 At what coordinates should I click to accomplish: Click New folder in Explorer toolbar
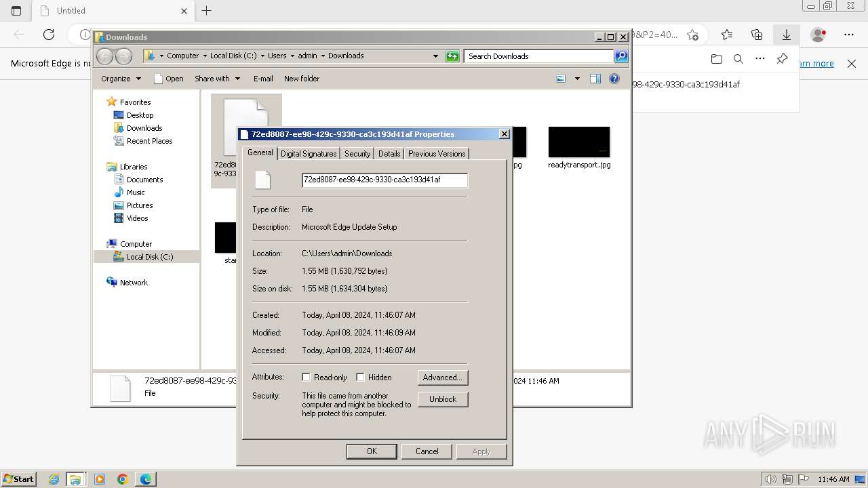302,79
